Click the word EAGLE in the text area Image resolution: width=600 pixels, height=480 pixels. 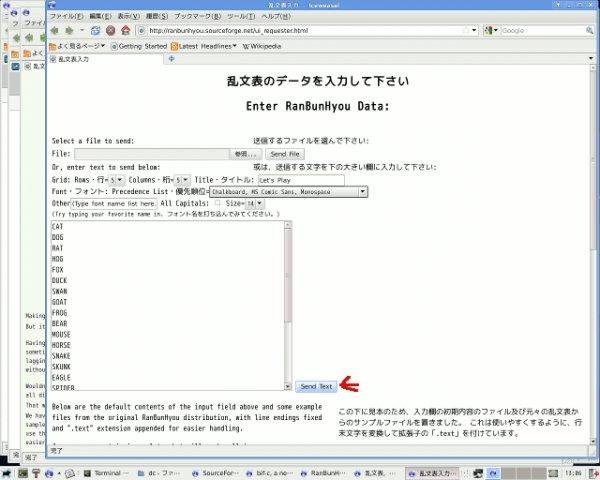coord(61,377)
